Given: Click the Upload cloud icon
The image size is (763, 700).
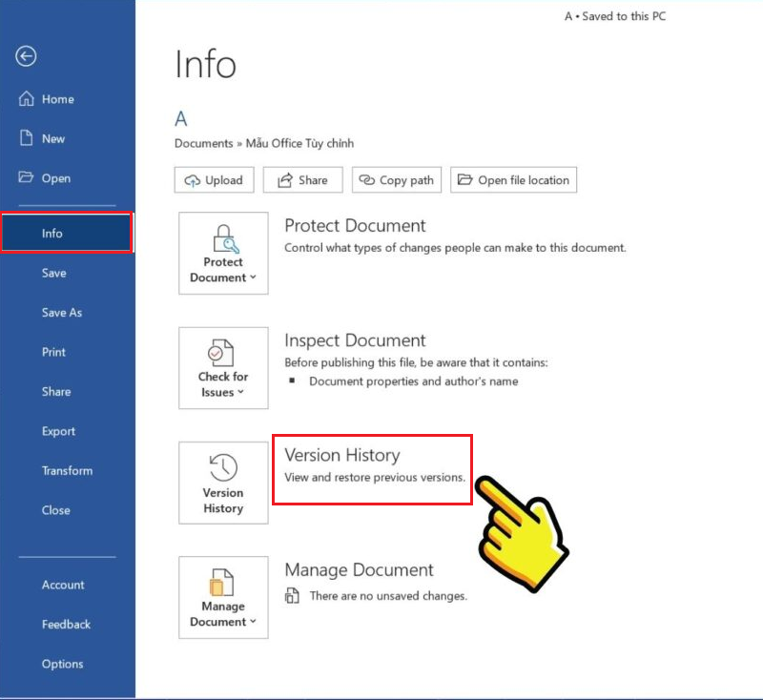Looking at the screenshot, I should tap(193, 180).
